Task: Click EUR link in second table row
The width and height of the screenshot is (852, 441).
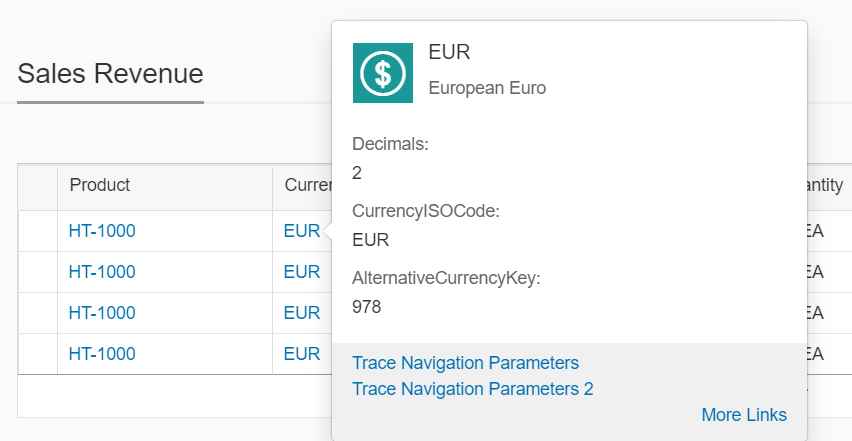Action: 302,272
